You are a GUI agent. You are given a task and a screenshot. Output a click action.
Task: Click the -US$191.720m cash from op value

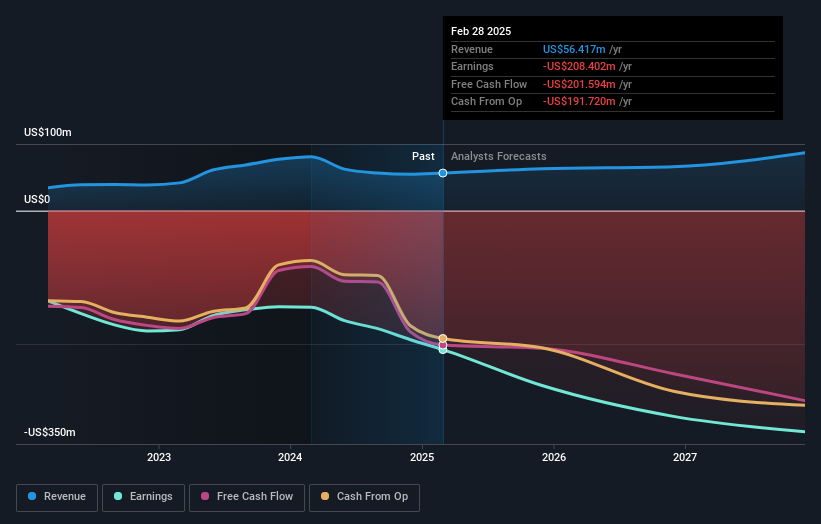pyautogui.click(x=579, y=102)
